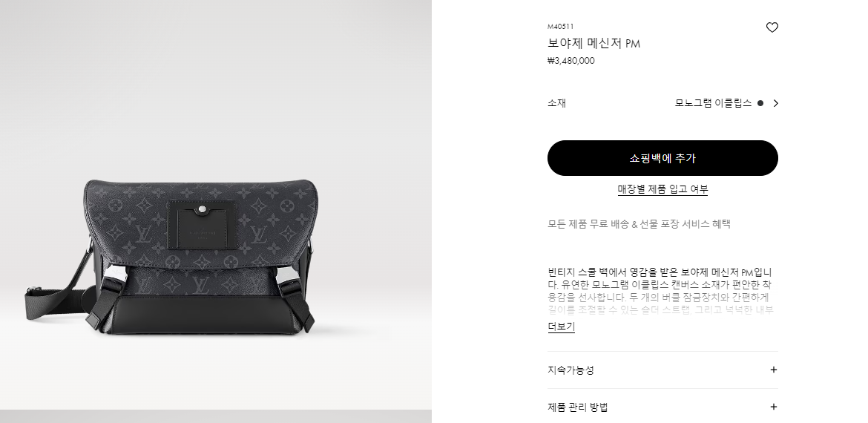Expand the 제품 관리 방법 section
Image resolution: width=868 pixels, height=423 pixels.
pos(662,407)
